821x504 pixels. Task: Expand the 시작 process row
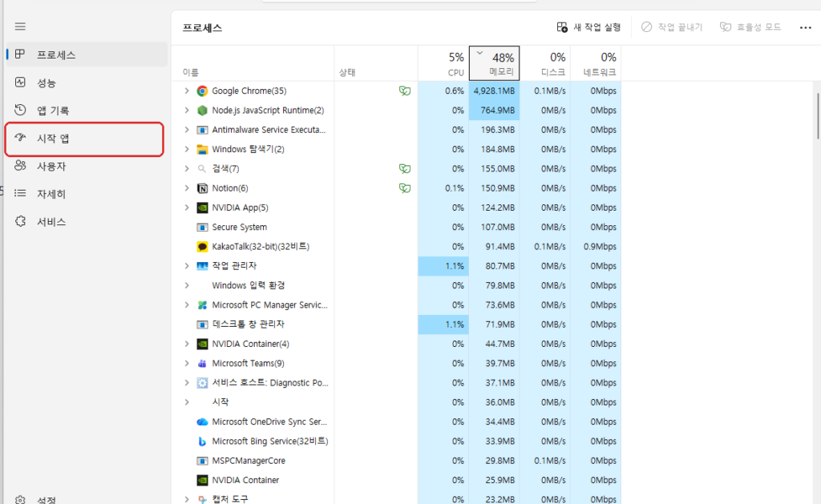[186, 402]
